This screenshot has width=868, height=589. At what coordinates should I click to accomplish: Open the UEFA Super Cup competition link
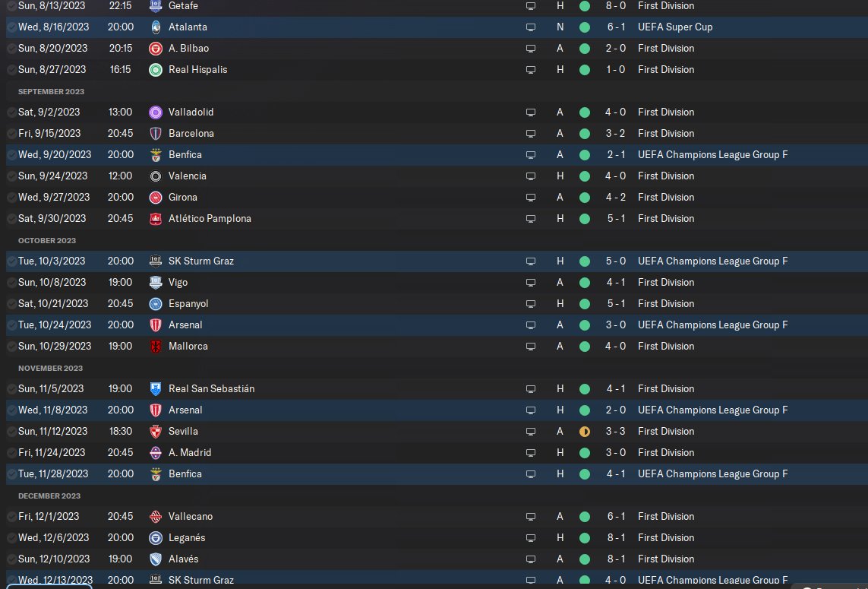click(x=674, y=27)
